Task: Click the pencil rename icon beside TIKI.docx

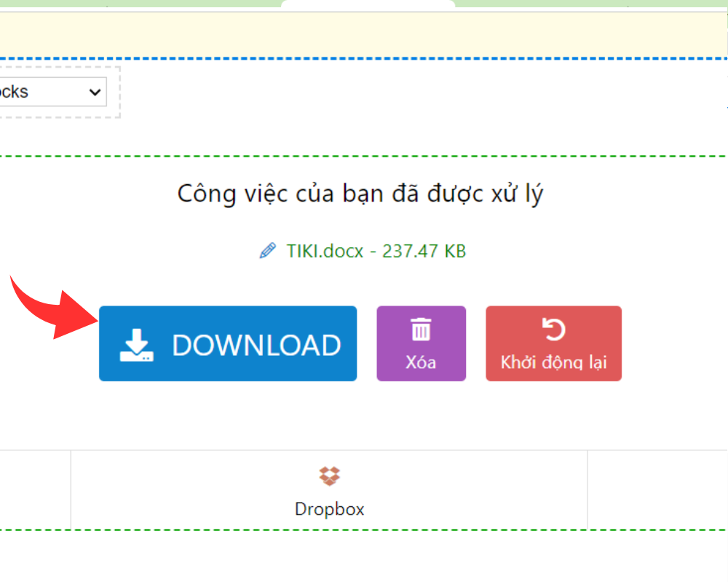Action: (267, 250)
